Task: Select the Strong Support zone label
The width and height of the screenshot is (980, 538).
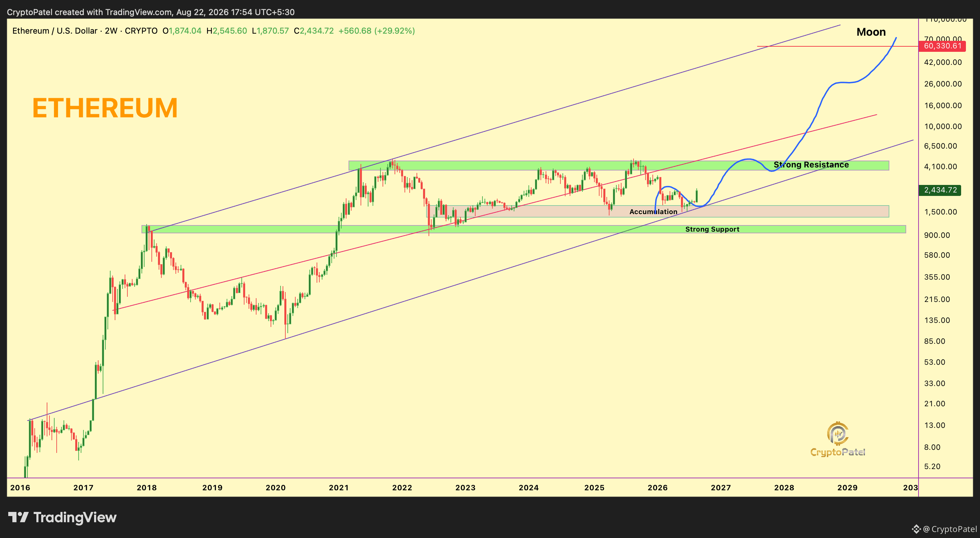Action: (x=712, y=229)
